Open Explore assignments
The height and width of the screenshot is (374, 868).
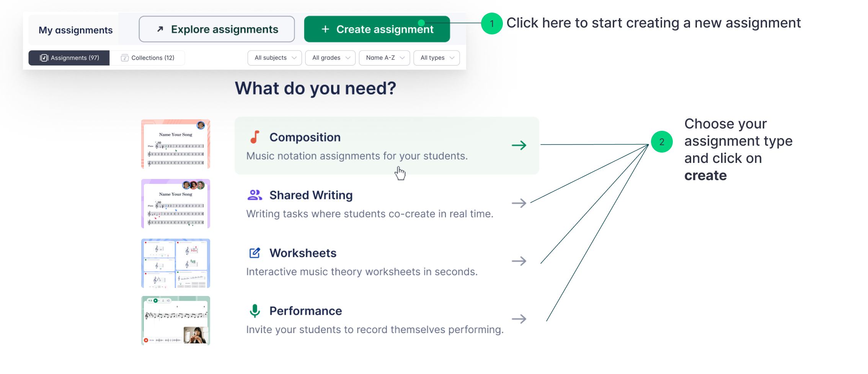click(x=217, y=29)
